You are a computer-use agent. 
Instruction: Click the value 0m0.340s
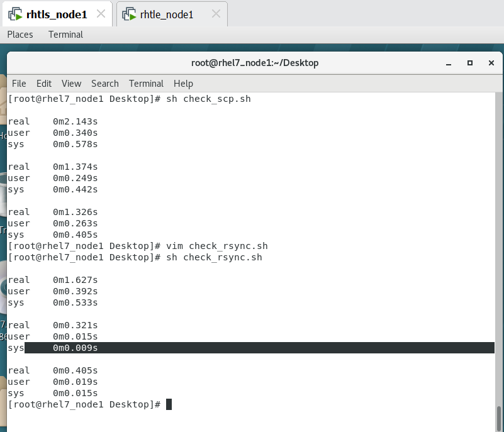(76, 133)
